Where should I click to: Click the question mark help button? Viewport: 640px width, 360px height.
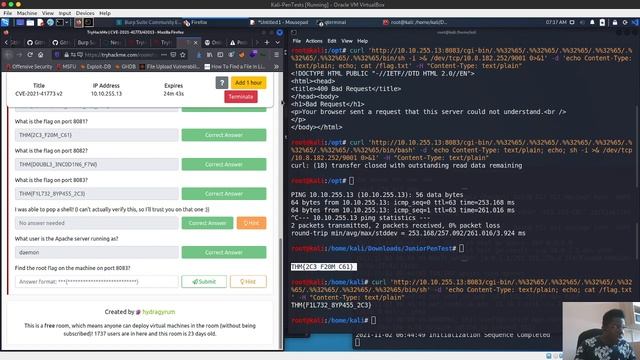pos(222,83)
